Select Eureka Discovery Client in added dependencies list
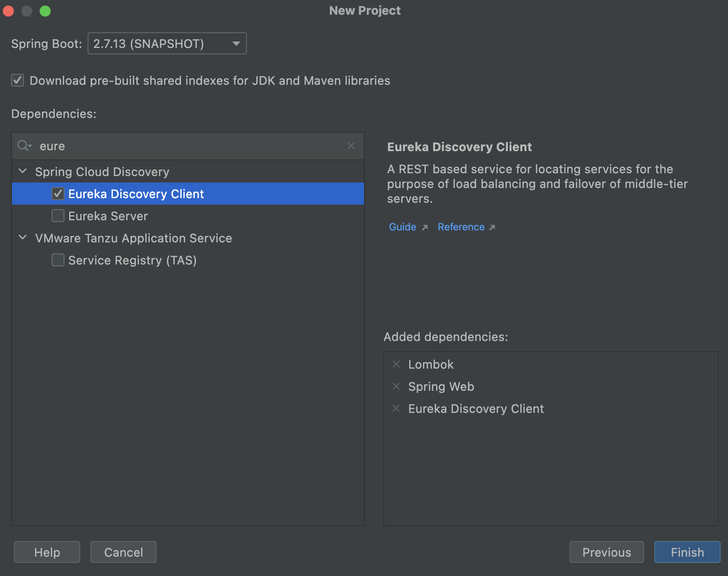The width and height of the screenshot is (728, 576). pos(476,409)
